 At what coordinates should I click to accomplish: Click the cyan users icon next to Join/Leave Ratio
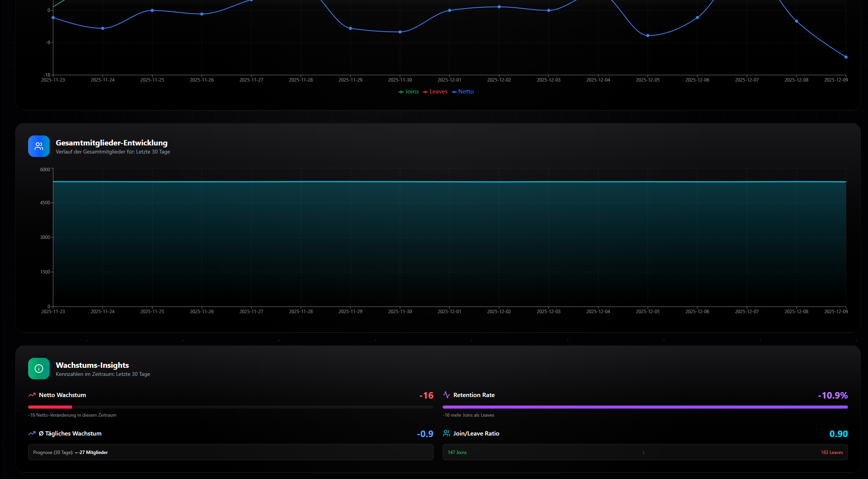point(447,433)
